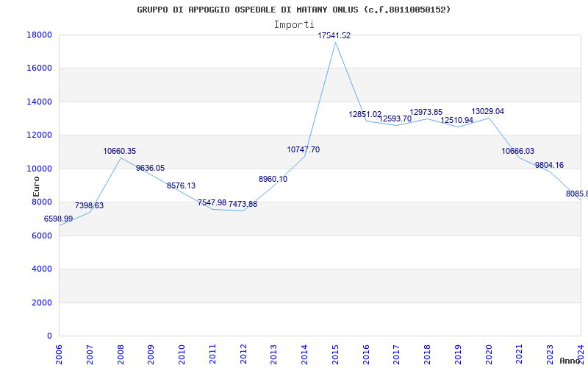Click the 7547.98 data label
The width and height of the screenshot is (588, 368).
coord(212,203)
